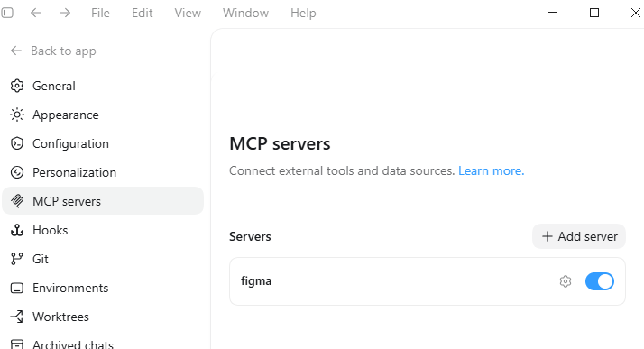Click the Personalization icon
644x349 pixels.
(x=17, y=172)
